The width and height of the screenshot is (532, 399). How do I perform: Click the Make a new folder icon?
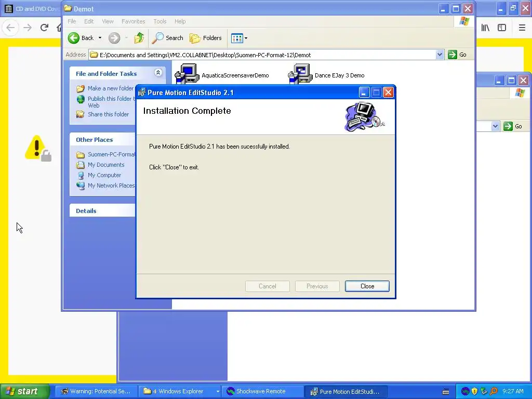(81, 88)
